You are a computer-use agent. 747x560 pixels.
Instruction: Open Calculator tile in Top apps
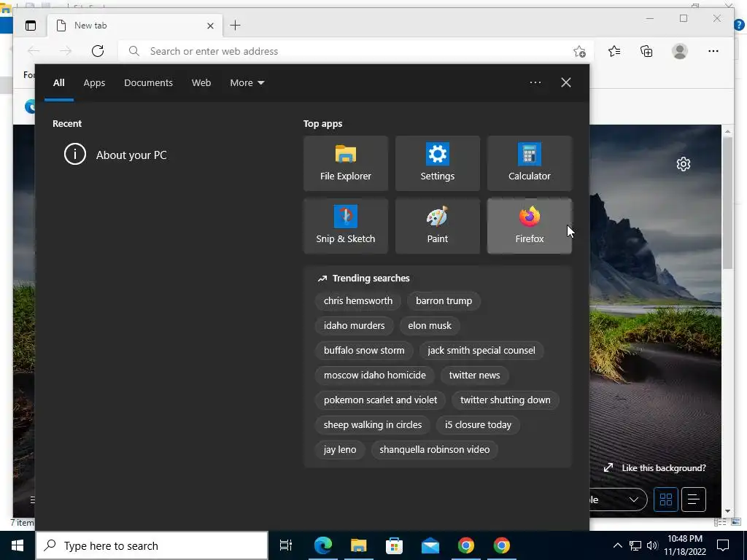click(530, 163)
